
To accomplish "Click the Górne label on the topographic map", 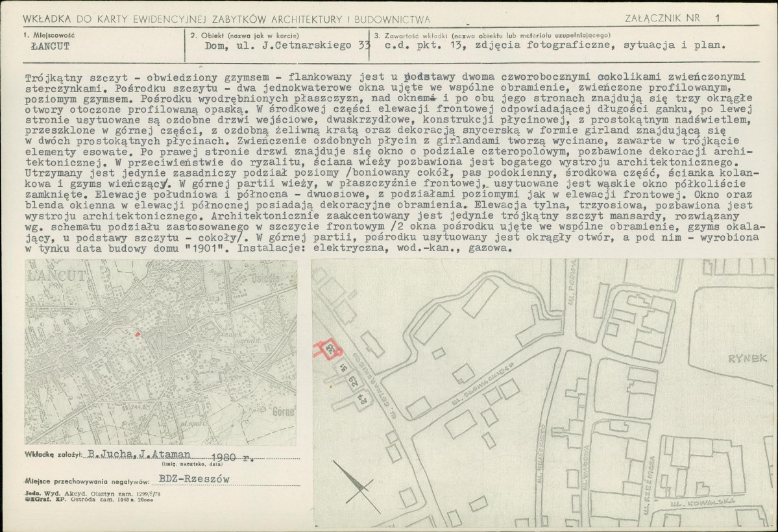I will pos(284,412).
